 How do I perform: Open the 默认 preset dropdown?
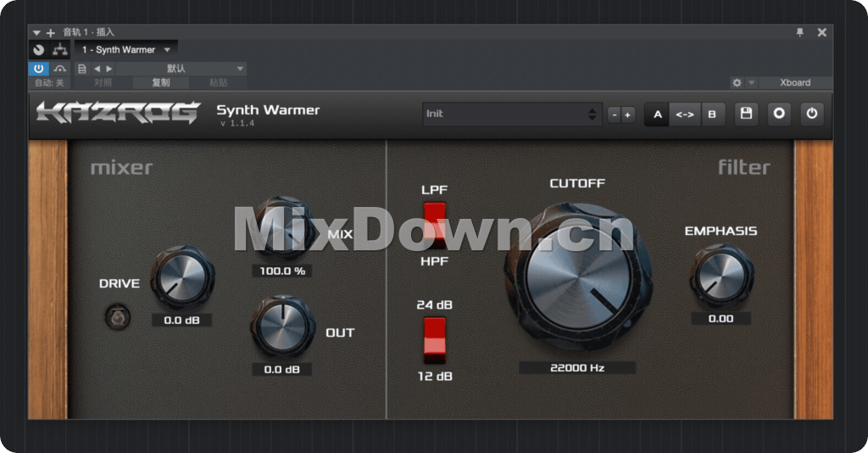[181, 69]
